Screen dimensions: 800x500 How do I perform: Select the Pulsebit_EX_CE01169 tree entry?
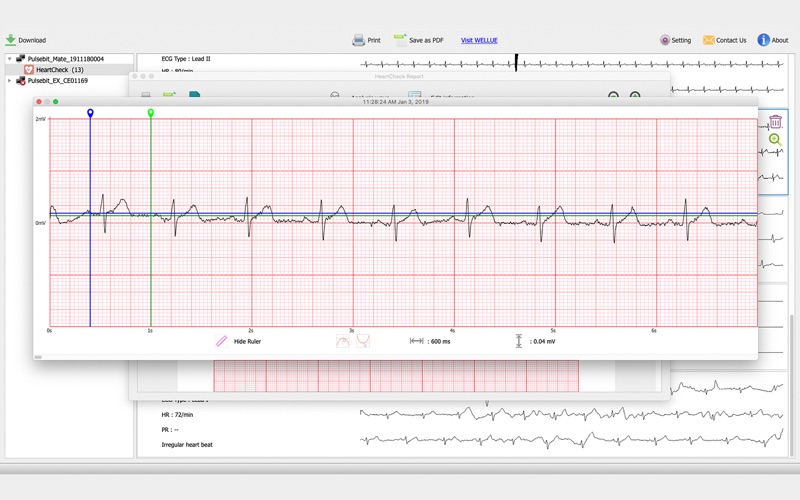(58, 81)
